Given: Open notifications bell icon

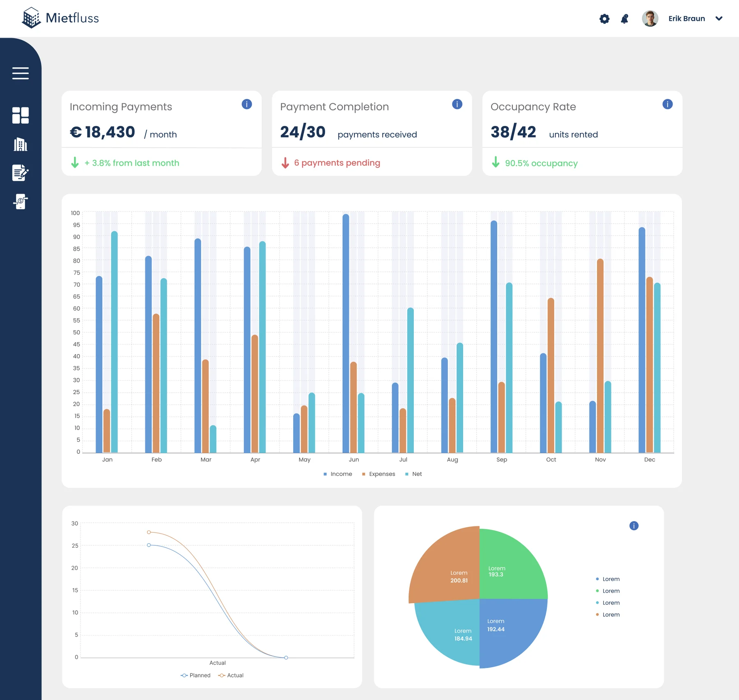Looking at the screenshot, I should click(624, 18).
